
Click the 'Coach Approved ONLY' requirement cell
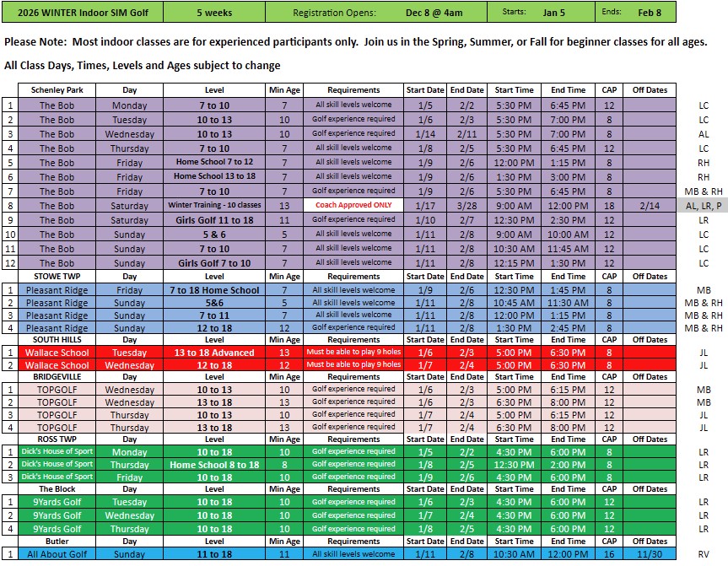353,205
